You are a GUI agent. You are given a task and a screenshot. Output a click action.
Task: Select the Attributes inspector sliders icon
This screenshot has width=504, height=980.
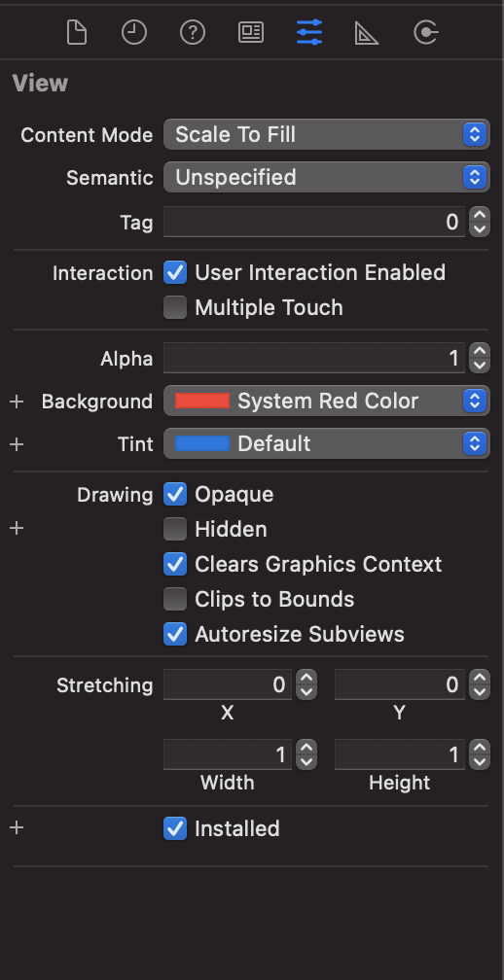pos(309,32)
